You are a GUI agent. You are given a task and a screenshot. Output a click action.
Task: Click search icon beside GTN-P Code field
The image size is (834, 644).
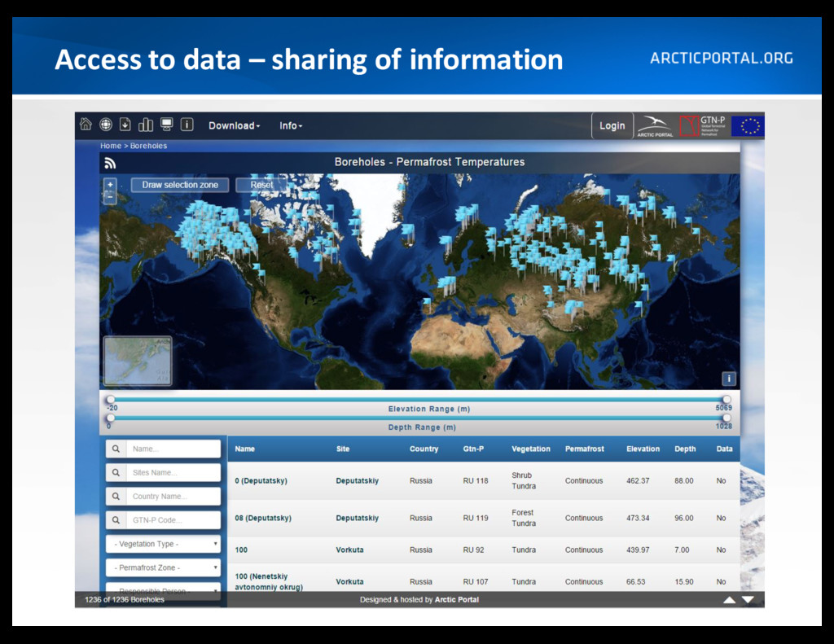pyautogui.click(x=116, y=520)
